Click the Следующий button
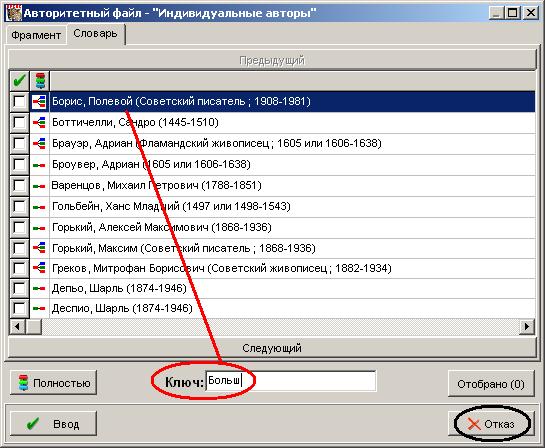545x448 pixels. [272, 348]
